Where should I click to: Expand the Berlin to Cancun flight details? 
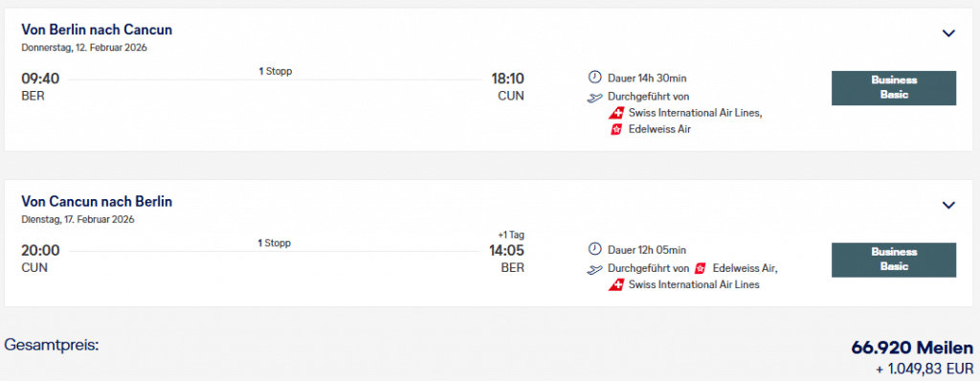948,34
